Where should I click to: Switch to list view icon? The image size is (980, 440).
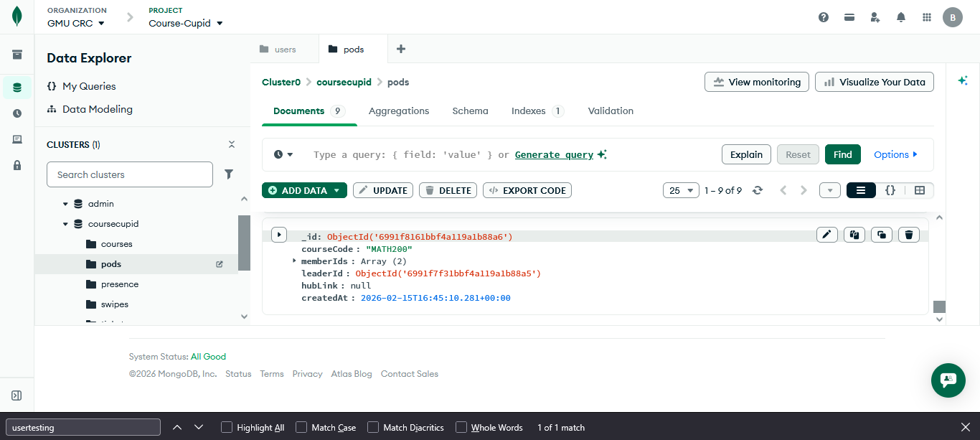point(861,190)
